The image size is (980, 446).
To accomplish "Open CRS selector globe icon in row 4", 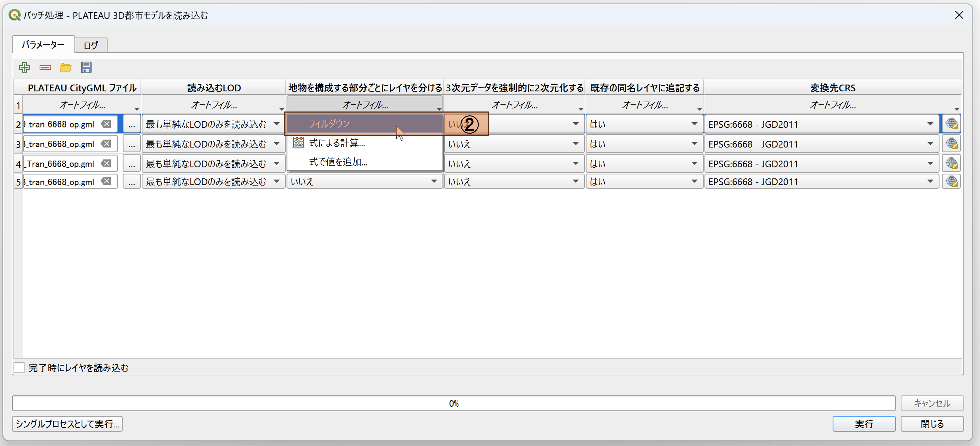I will tap(951, 164).
